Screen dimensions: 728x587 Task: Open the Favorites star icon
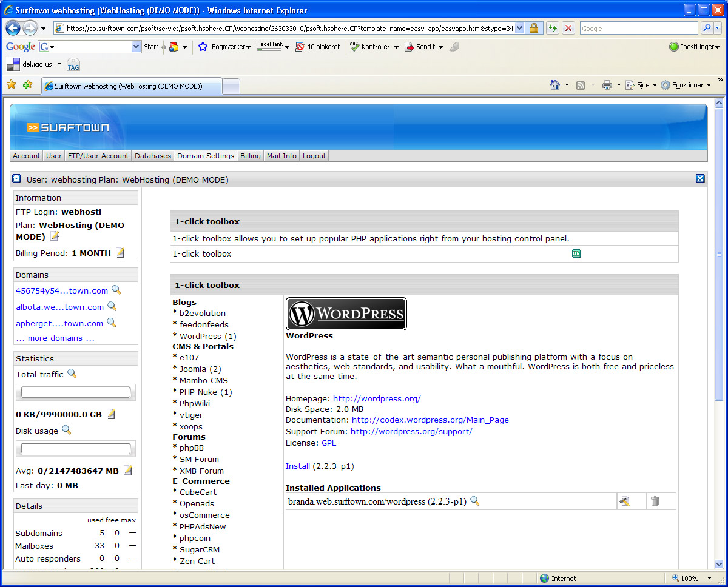pyautogui.click(x=12, y=85)
